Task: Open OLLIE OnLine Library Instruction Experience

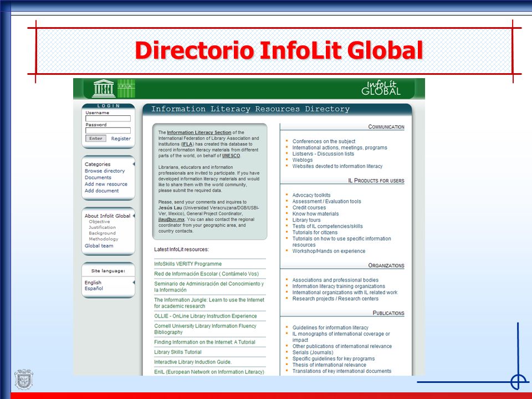Action: (205, 316)
